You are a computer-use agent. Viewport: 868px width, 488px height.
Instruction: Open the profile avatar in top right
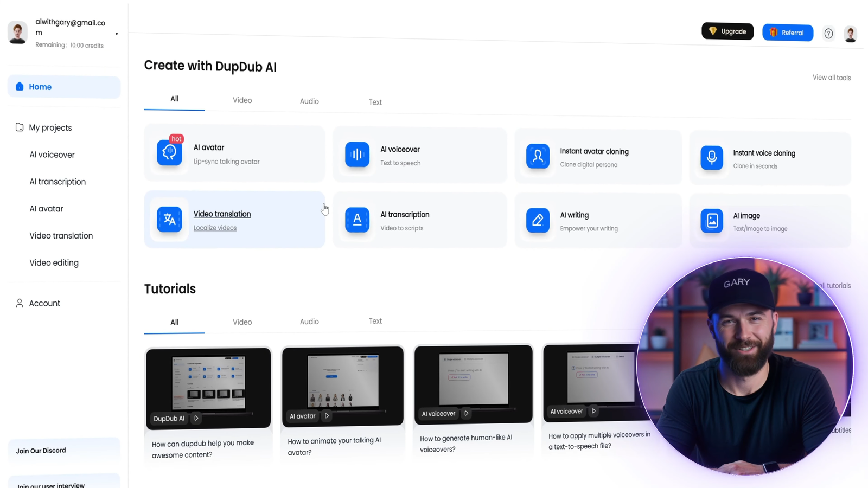point(851,34)
